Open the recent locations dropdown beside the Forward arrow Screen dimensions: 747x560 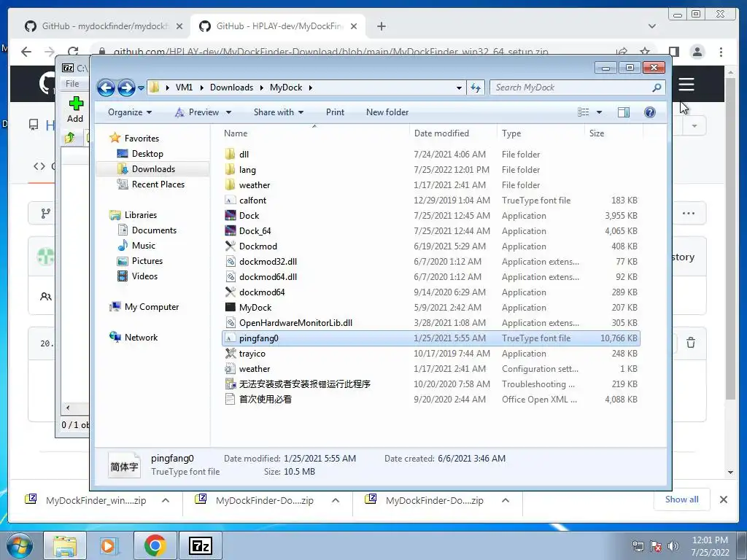point(141,88)
